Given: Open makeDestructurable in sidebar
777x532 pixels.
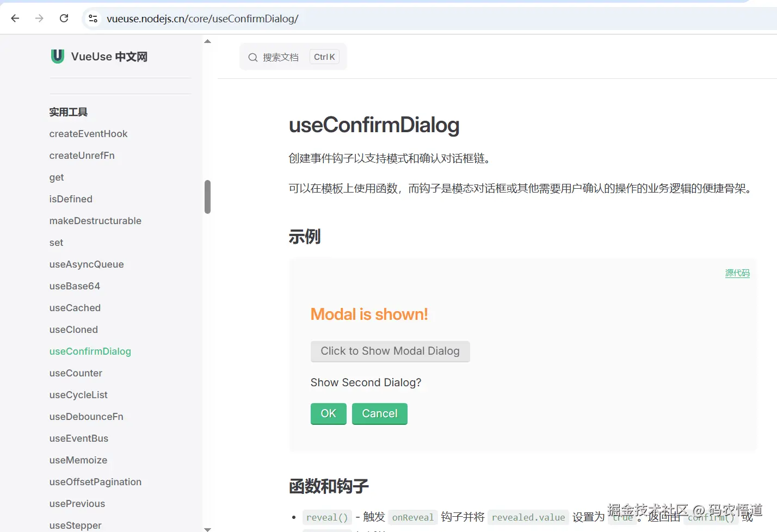Looking at the screenshot, I should click(x=95, y=221).
